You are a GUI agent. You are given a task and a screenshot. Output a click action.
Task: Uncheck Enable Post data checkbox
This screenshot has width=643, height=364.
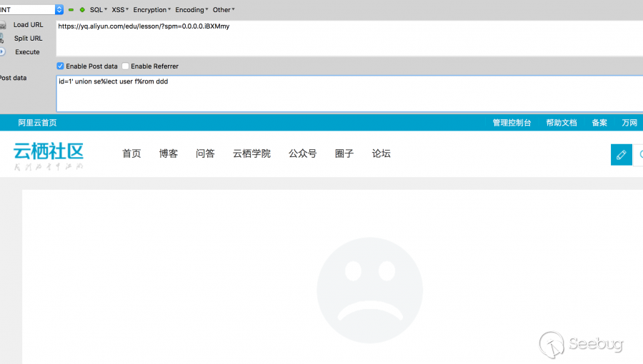pyautogui.click(x=60, y=66)
